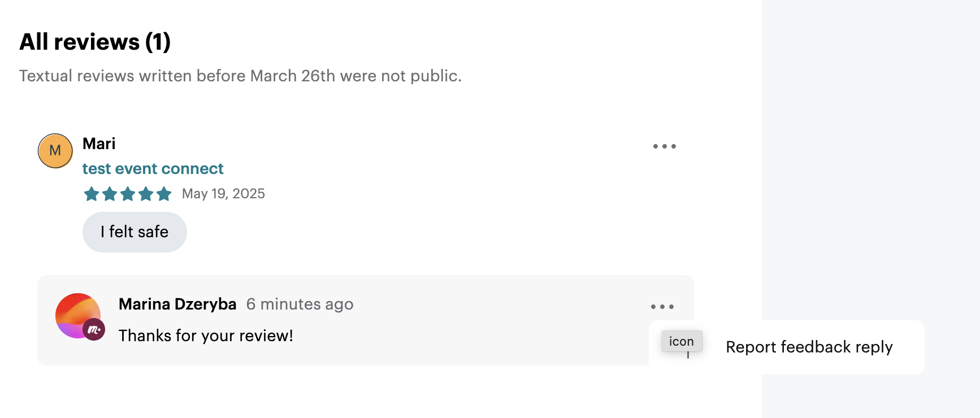Select the first rating star
The image size is (980, 418).
click(x=92, y=193)
